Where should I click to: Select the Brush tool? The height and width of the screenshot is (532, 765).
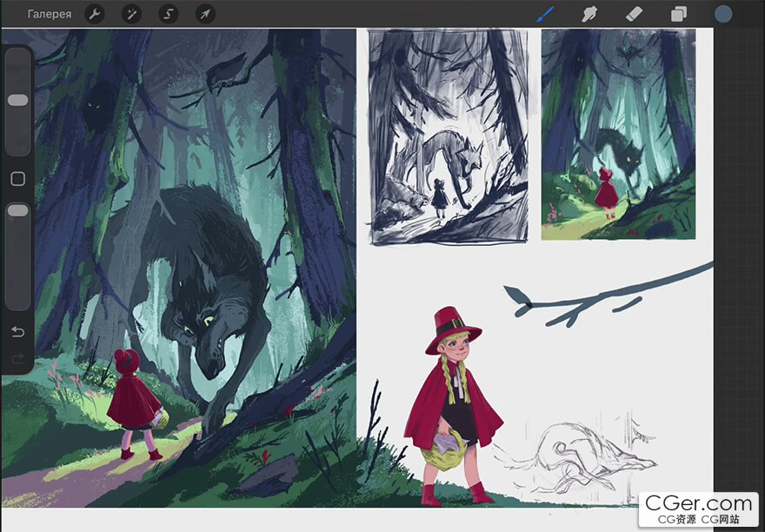click(545, 14)
